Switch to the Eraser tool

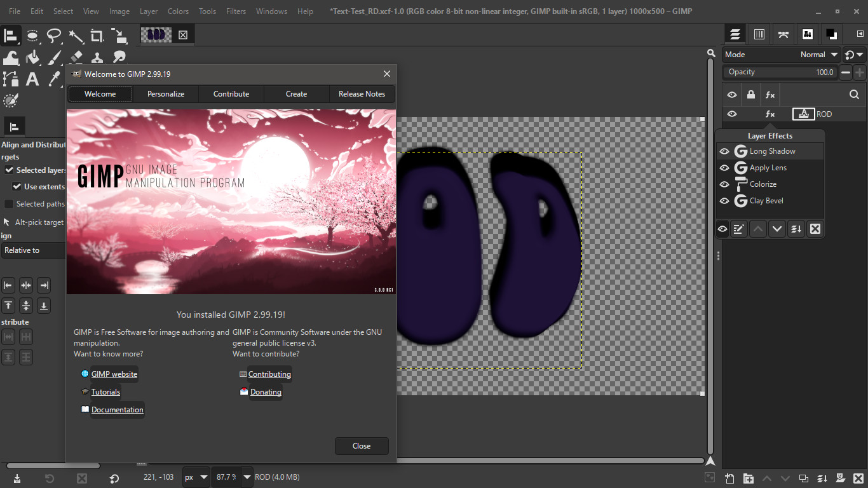[x=76, y=57]
